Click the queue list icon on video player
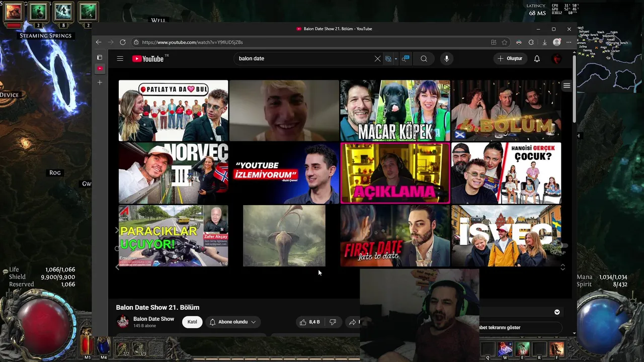Viewport: 644px width, 362px height. point(567,85)
